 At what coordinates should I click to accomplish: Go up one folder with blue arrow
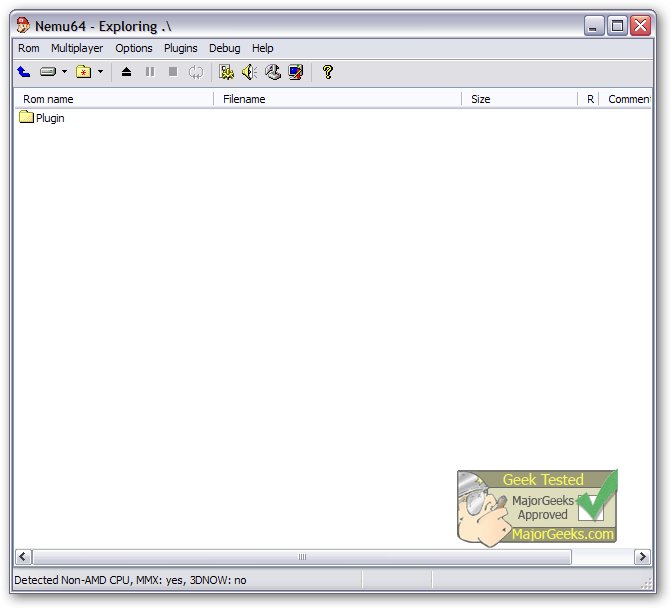pos(24,72)
